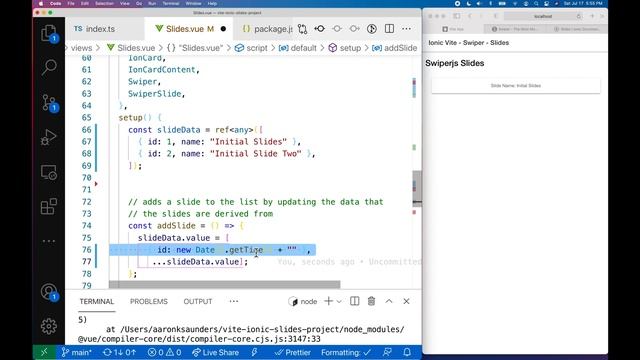The image size is (640, 360).
Task: Click the open changes commit icon
Action: click(320, 29)
